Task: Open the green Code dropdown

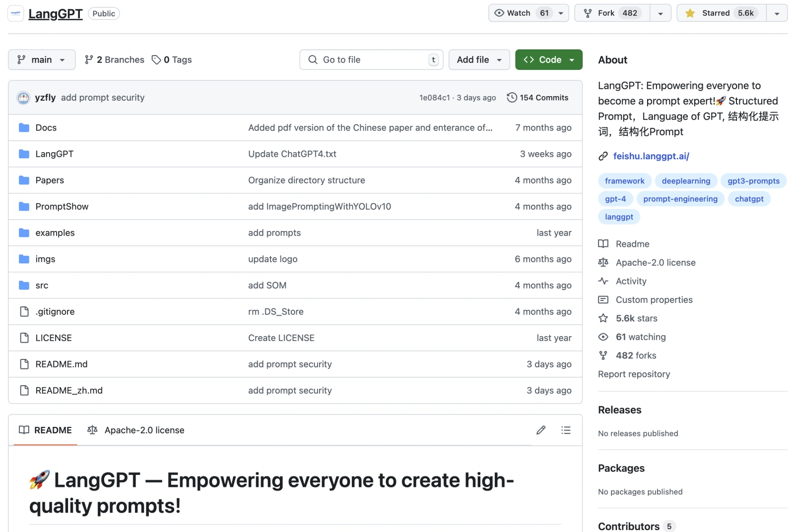Action: pos(548,60)
